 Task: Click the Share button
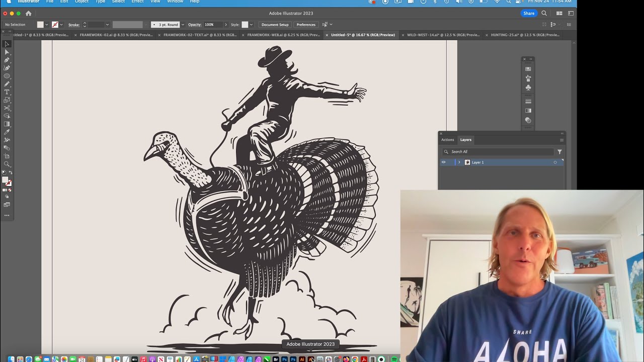coord(529,13)
